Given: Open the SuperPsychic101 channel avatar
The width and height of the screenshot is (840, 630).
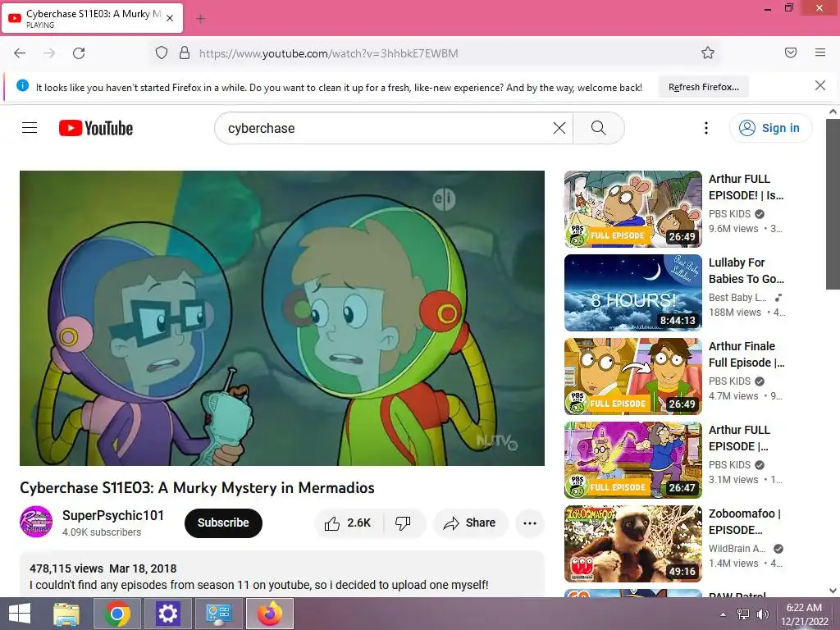Looking at the screenshot, I should point(36,522).
